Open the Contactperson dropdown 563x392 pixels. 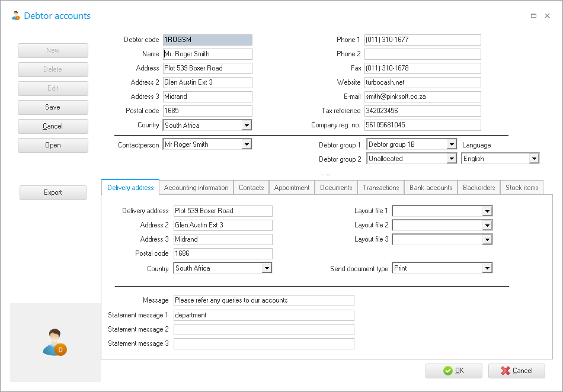click(x=247, y=144)
